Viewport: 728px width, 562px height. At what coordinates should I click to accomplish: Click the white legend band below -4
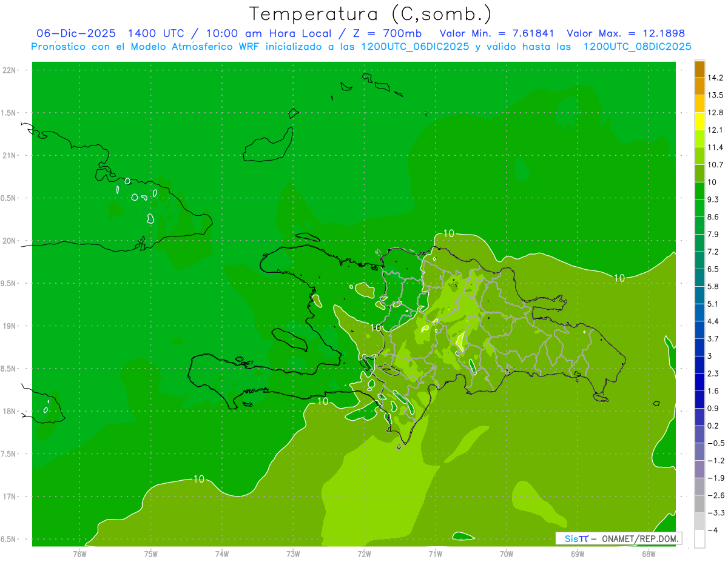[x=699, y=539]
